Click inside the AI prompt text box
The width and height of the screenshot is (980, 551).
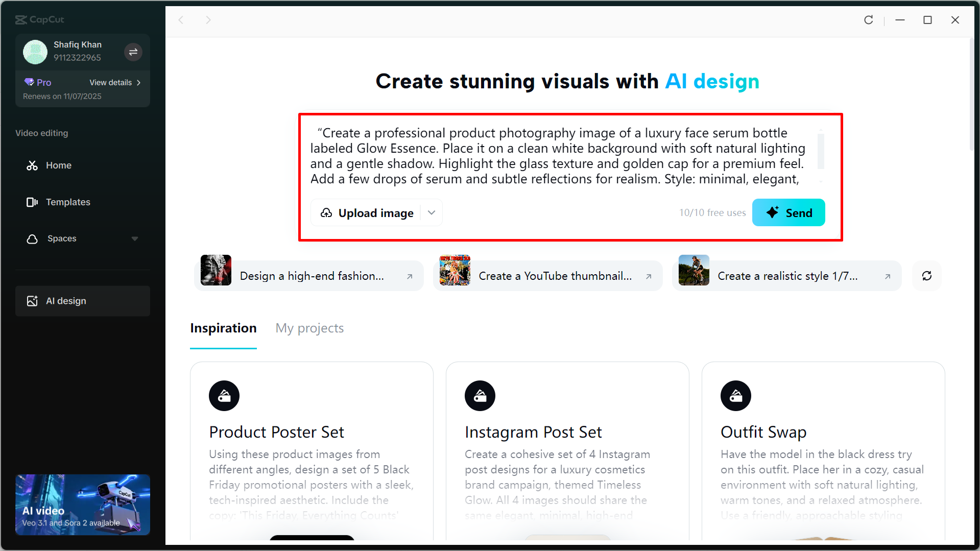559,156
